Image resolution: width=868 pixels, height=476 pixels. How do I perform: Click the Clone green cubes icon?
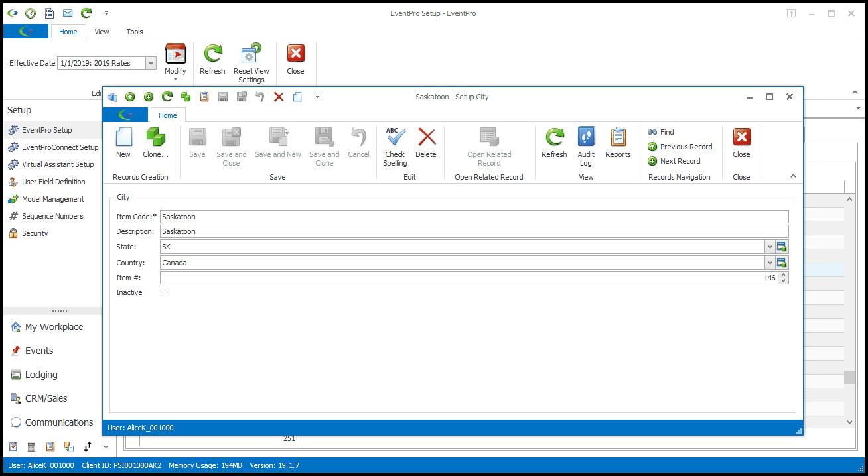(x=156, y=143)
